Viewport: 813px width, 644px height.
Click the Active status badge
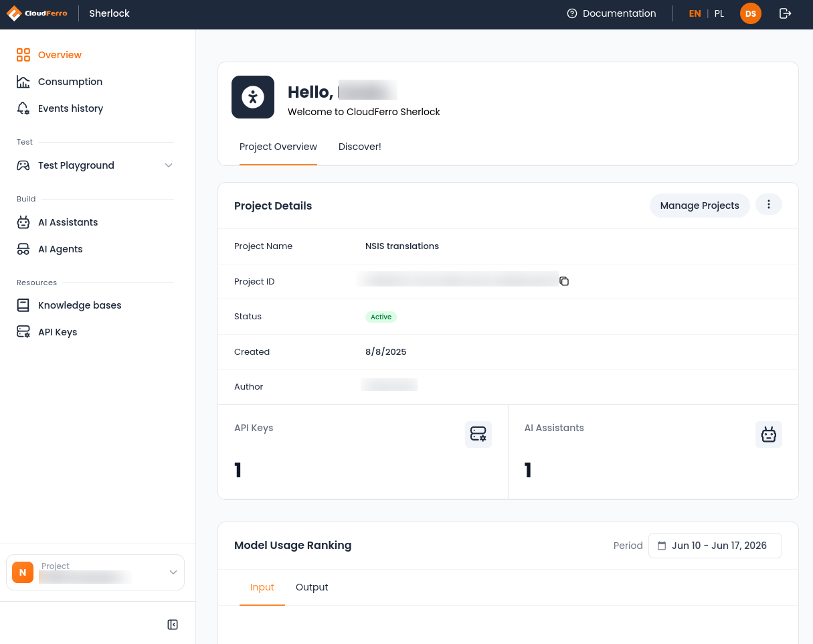click(381, 317)
